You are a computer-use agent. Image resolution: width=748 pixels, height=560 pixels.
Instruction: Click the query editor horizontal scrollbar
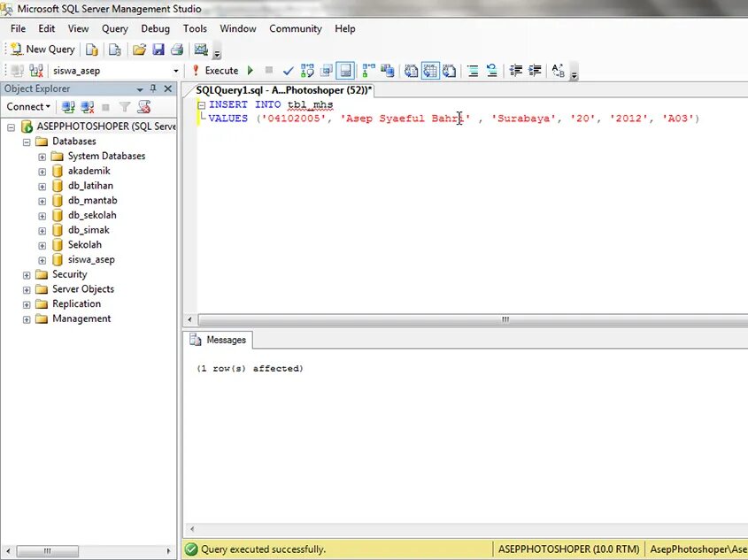point(473,319)
